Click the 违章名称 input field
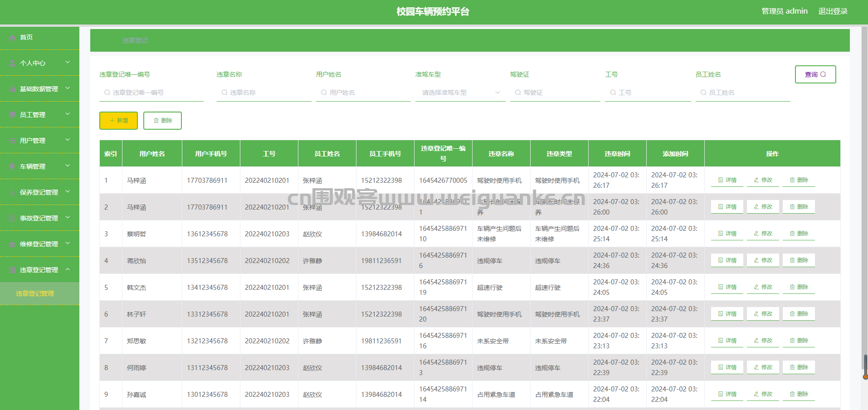Screen dimensions: 868x410 [264, 93]
